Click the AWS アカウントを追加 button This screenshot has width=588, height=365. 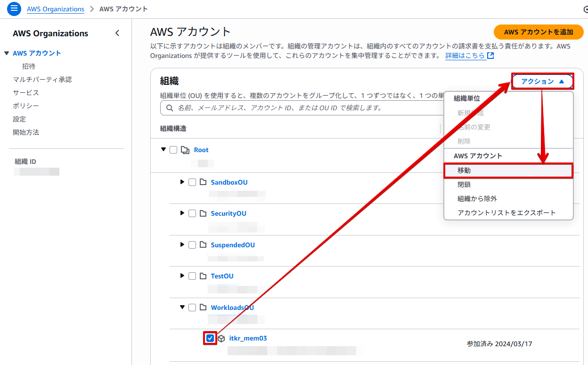pyautogui.click(x=539, y=32)
